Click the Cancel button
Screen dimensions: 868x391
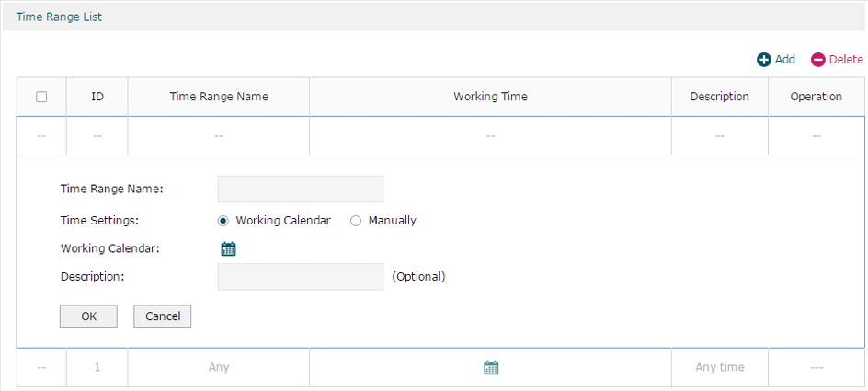click(x=163, y=316)
